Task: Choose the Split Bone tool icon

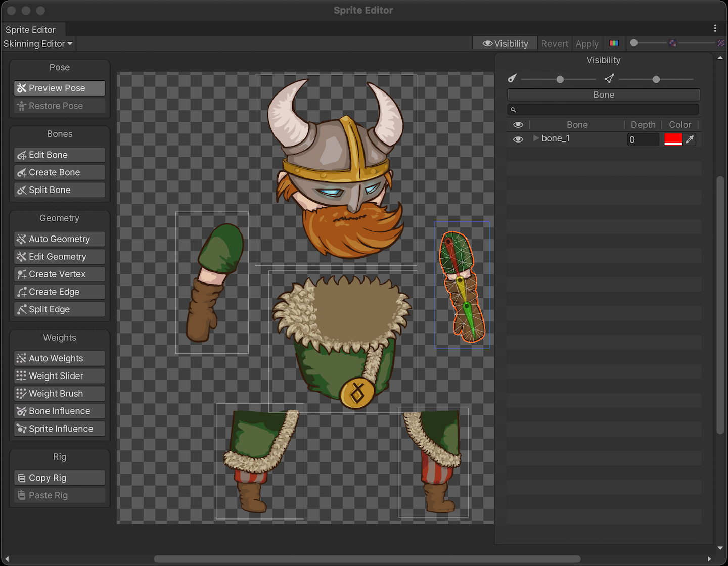Action: 21,191
